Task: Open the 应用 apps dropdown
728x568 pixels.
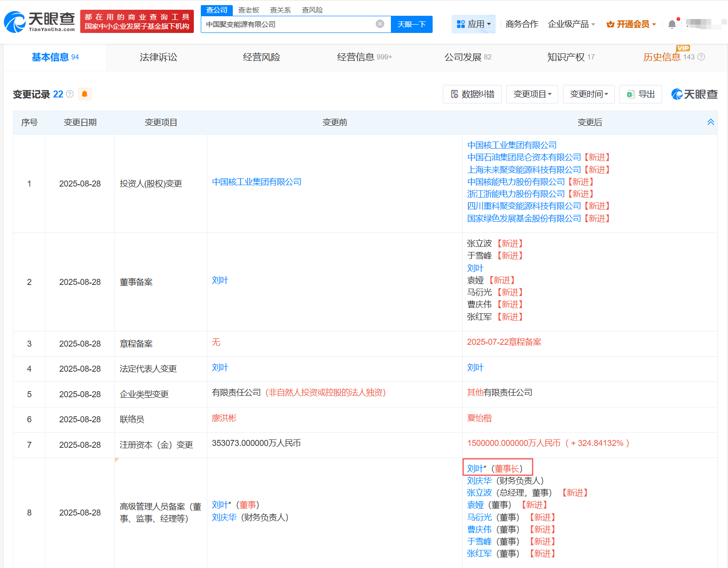Action: [473, 24]
